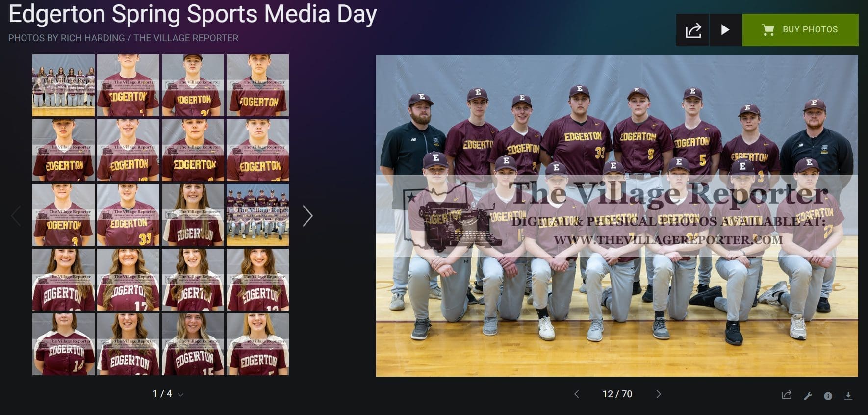The image size is (868, 415).
Task: Go to next thumbnail page arrow
Action: [x=307, y=216]
